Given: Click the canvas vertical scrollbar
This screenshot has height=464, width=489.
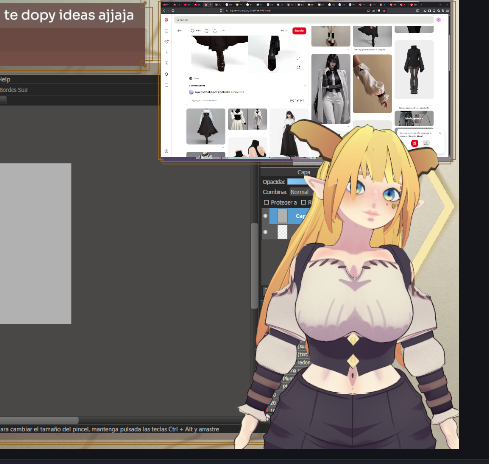Looking at the screenshot, I should (254, 266).
